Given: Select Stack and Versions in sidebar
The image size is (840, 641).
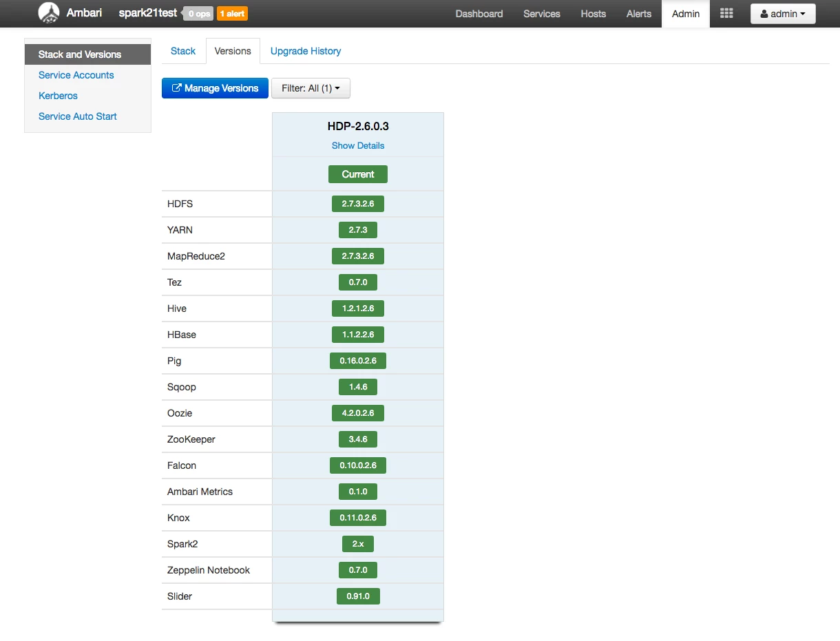Looking at the screenshot, I should tap(87, 54).
